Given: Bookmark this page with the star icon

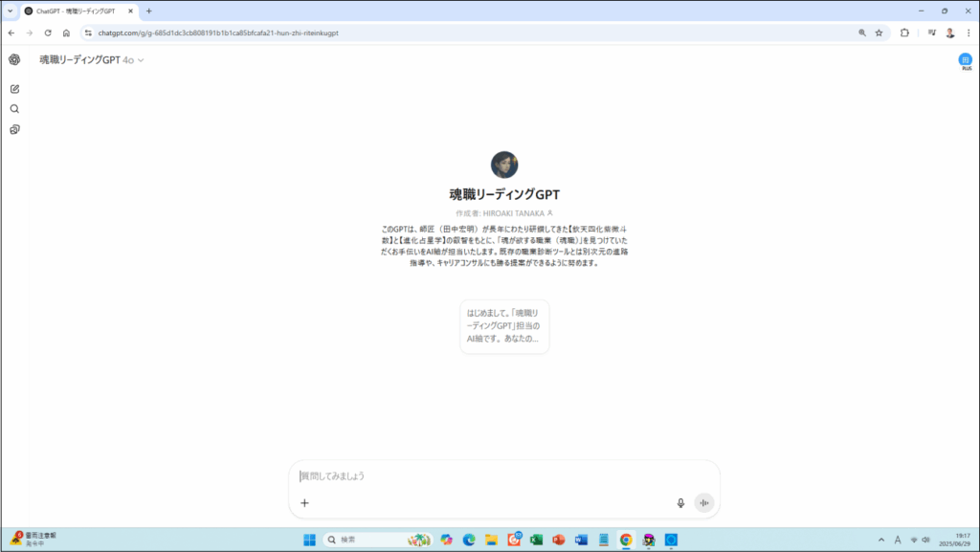Looking at the screenshot, I should [879, 33].
